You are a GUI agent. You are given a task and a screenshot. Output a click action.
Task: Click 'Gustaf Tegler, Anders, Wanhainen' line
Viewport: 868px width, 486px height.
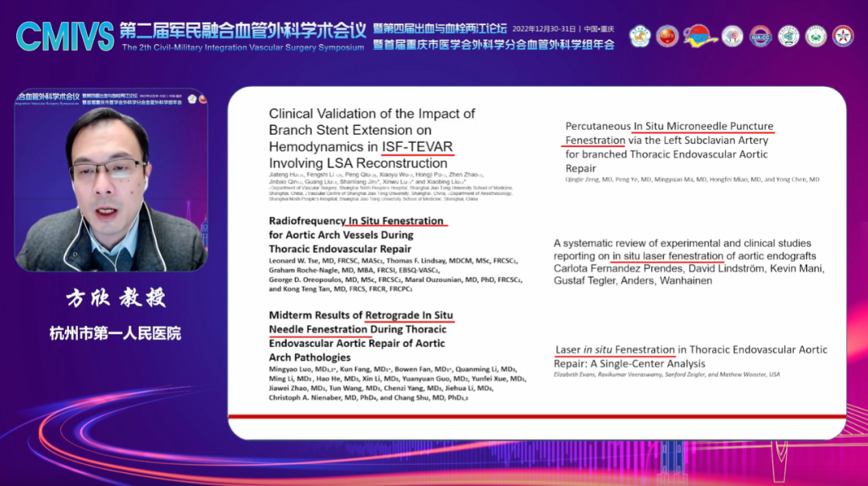point(633,280)
